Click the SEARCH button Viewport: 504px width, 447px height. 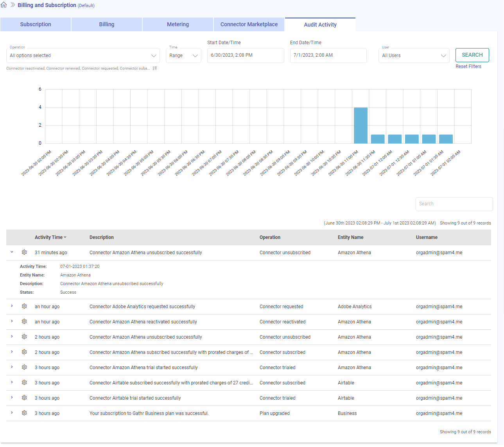pyautogui.click(x=472, y=55)
